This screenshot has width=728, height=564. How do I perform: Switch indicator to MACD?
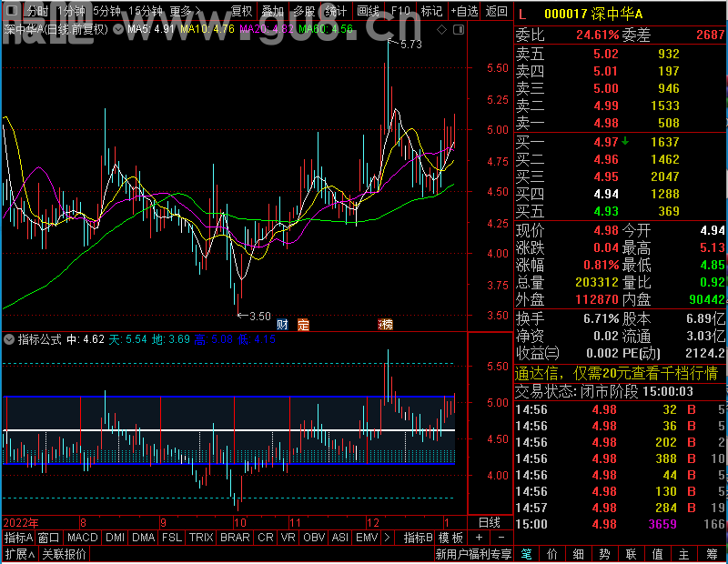82,538
